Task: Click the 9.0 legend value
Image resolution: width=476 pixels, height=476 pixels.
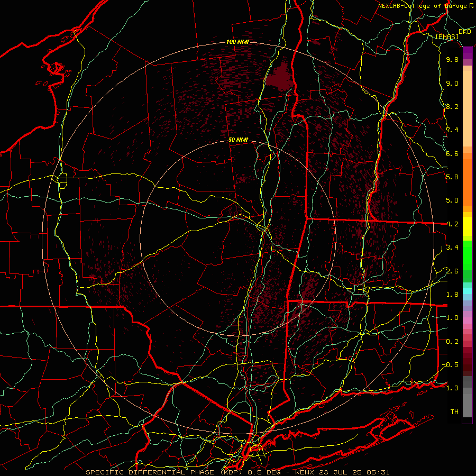Action: [x=452, y=83]
